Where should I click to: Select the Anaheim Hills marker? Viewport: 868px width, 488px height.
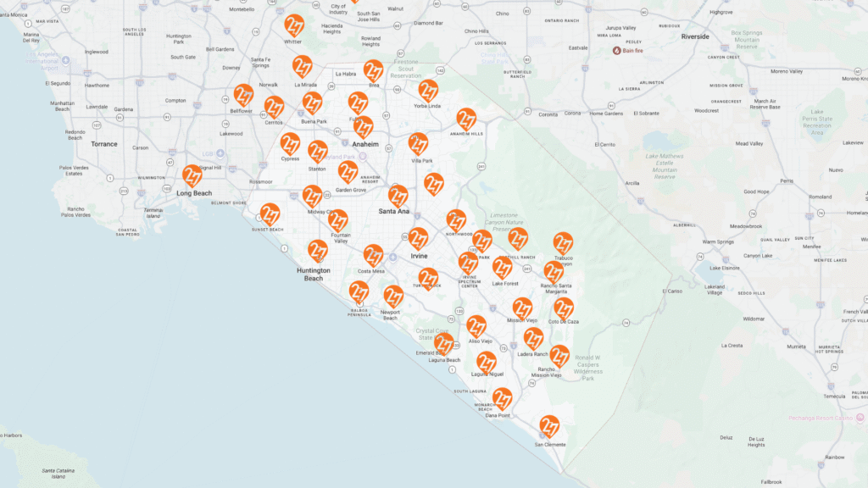[466, 119]
